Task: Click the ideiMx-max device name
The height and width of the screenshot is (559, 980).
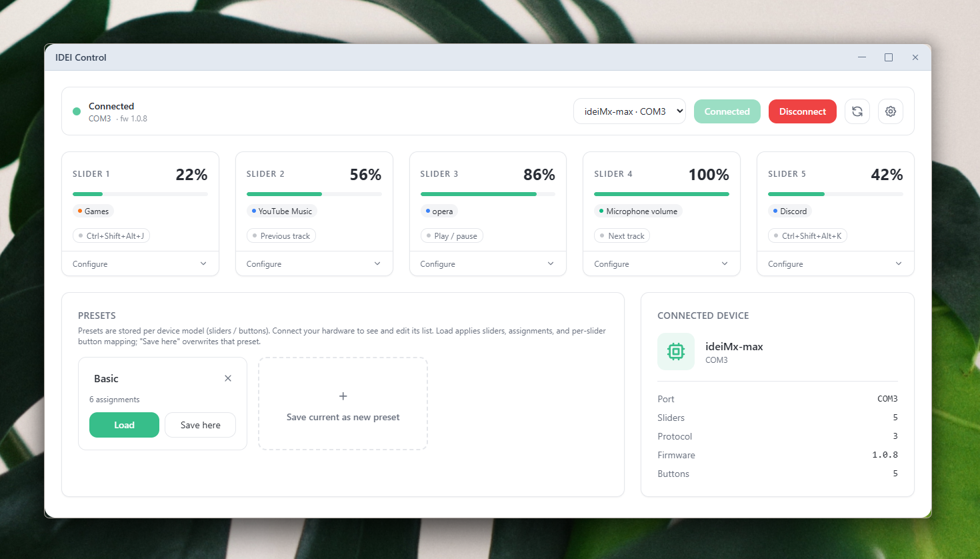Action: tap(734, 346)
